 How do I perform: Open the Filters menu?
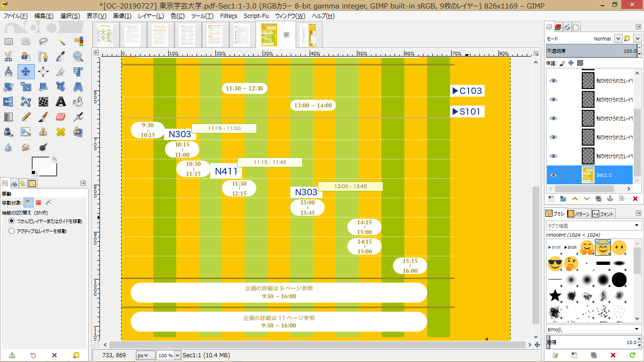[x=229, y=16]
